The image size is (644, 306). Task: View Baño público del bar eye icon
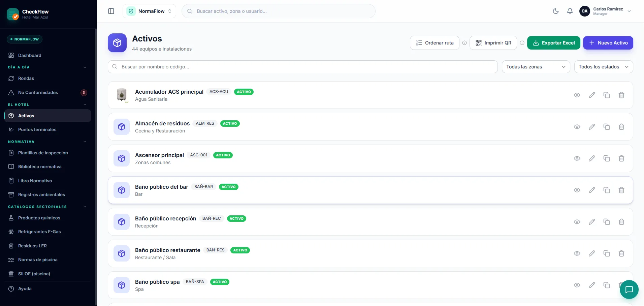(577, 190)
